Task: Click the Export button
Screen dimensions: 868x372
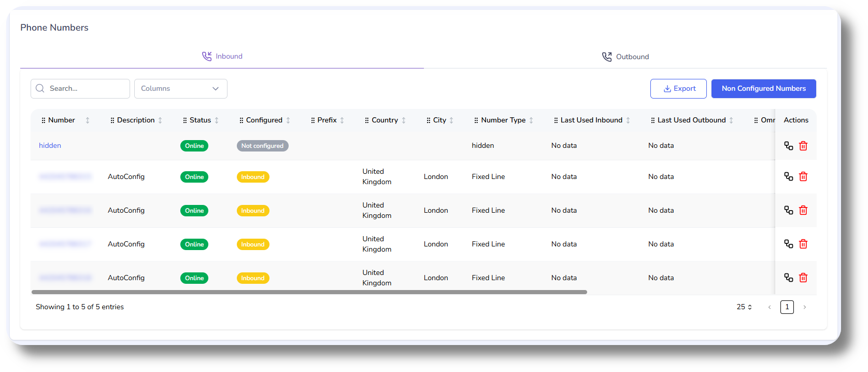Action: point(678,89)
